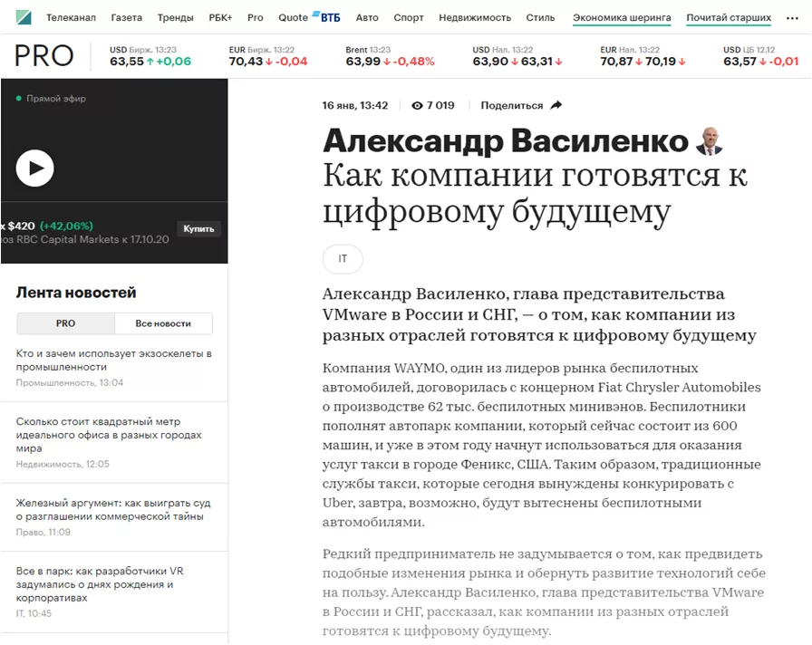Switch news feed to PRO tab
812x645 pixels.
coord(66,323)
